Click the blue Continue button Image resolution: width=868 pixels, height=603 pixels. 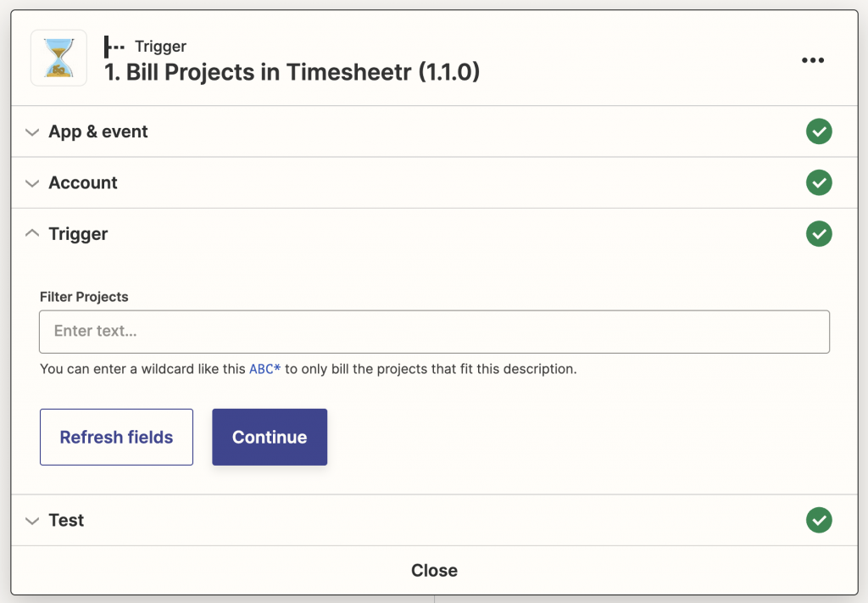click(x=270, y=437)
